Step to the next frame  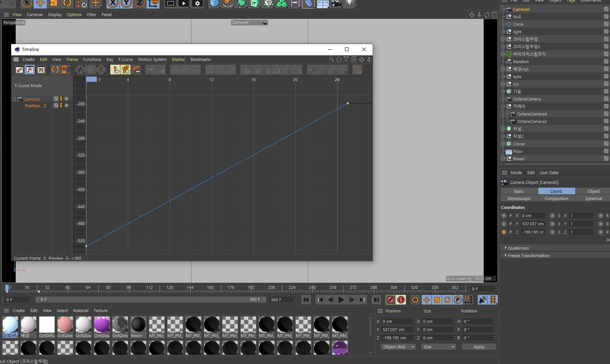[352, 300]
